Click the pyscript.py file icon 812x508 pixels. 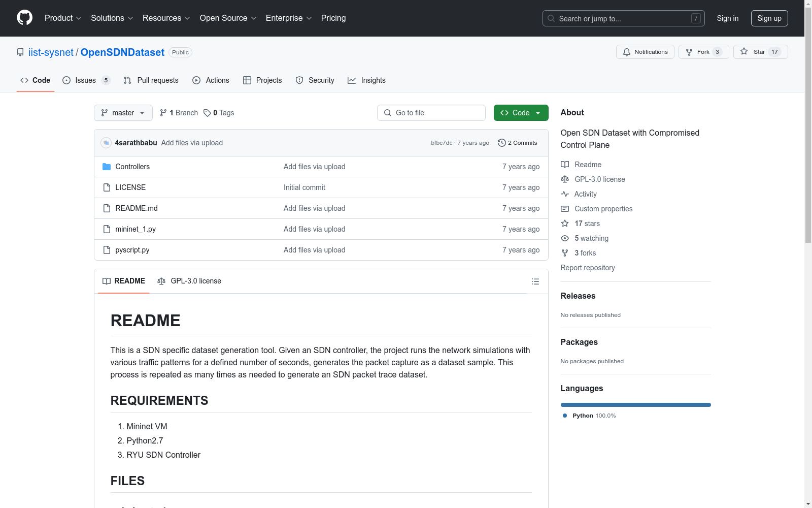point(107,250)
